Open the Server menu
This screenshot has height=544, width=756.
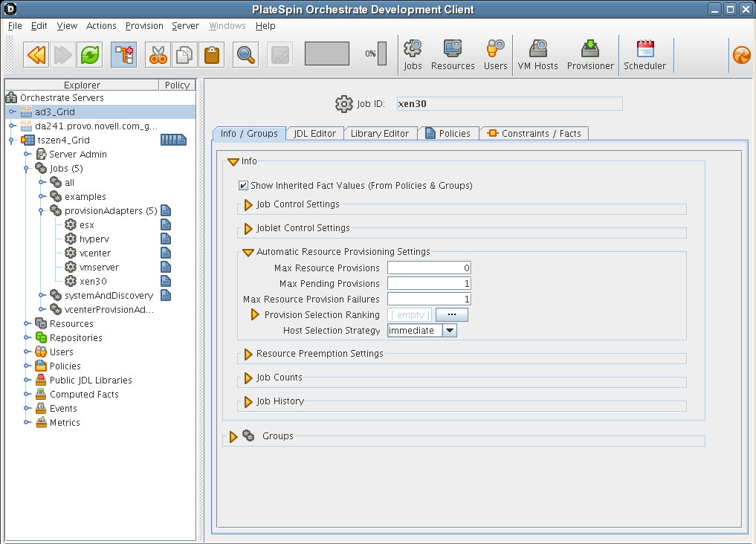click(x=186, y=26)
